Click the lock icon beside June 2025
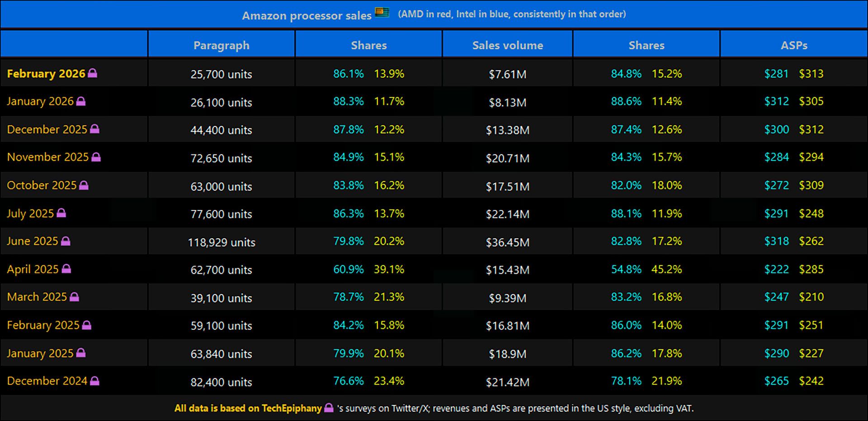Image resolution: width=868 pixels, height=421 pixels. click(x=66, y=241)
